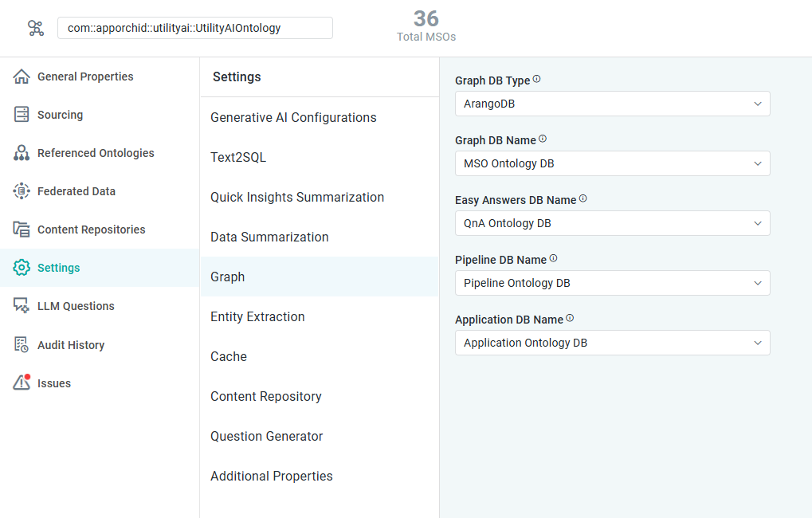Click the Referenced Ontologies hierarchy icon
The width and height of the screenshot is (812, 518).
tap(22, 153)
